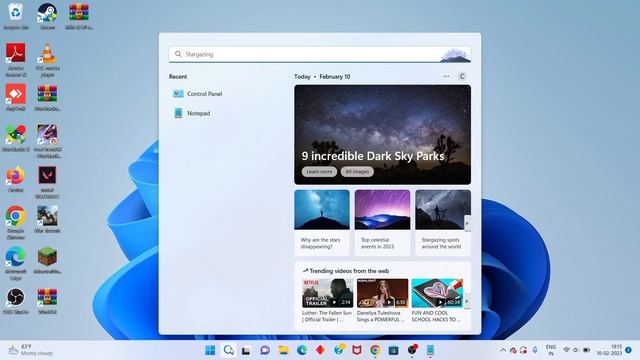The height and width of the screenshot is (360, 640).
Task: Open the Google Chrome desktop shortcut
Action: pos(16,222)
